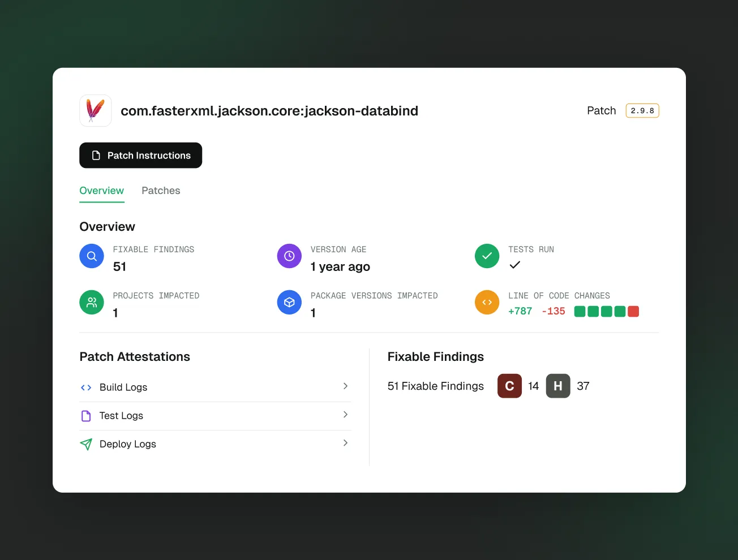Open the Test Logs row
This screenshot has height=560, width=738.
pos(215,416)
